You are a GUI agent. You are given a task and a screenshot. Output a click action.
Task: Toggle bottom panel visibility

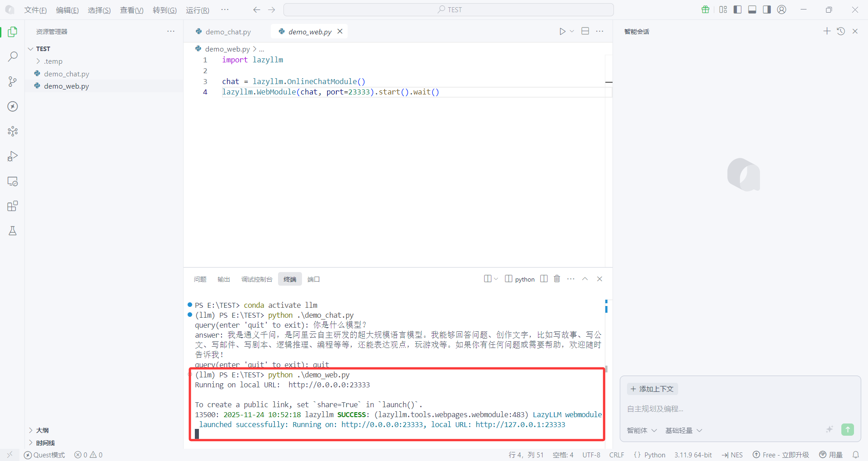(x=752, y=9)
